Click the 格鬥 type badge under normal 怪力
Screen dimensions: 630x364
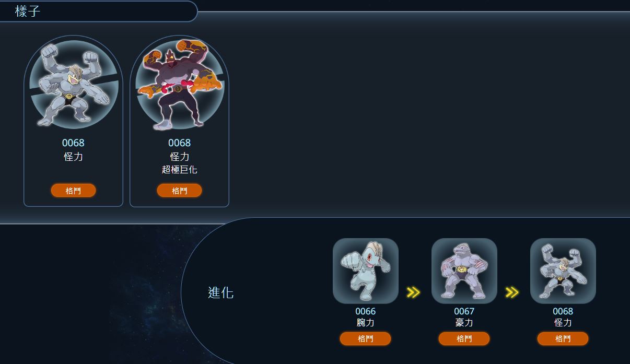[74, 191]
